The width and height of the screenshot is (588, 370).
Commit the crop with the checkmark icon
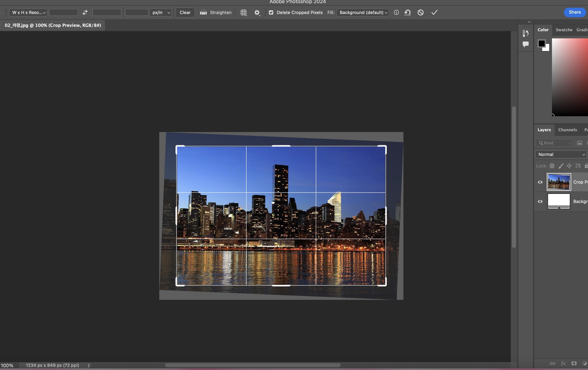[434, 12]
